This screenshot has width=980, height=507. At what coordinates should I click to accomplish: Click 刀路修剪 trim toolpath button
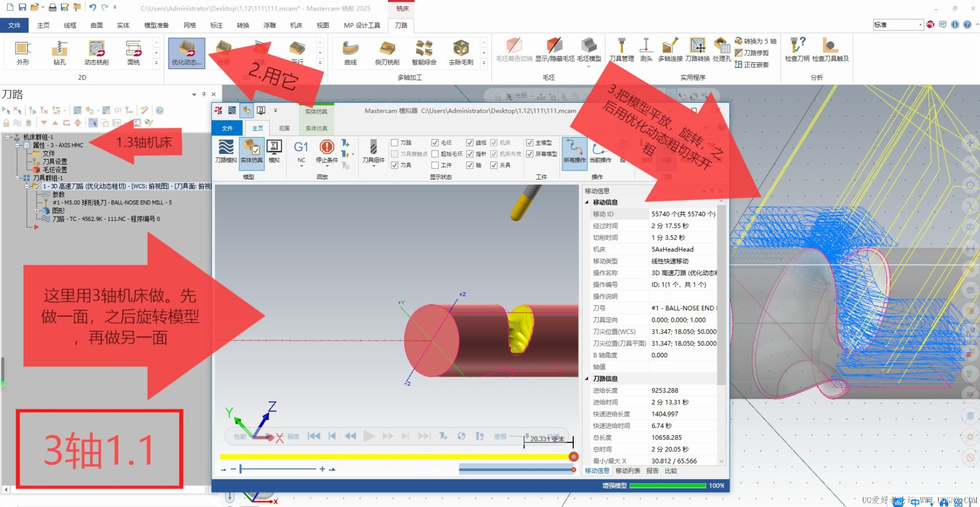click(x=752, y=52)
